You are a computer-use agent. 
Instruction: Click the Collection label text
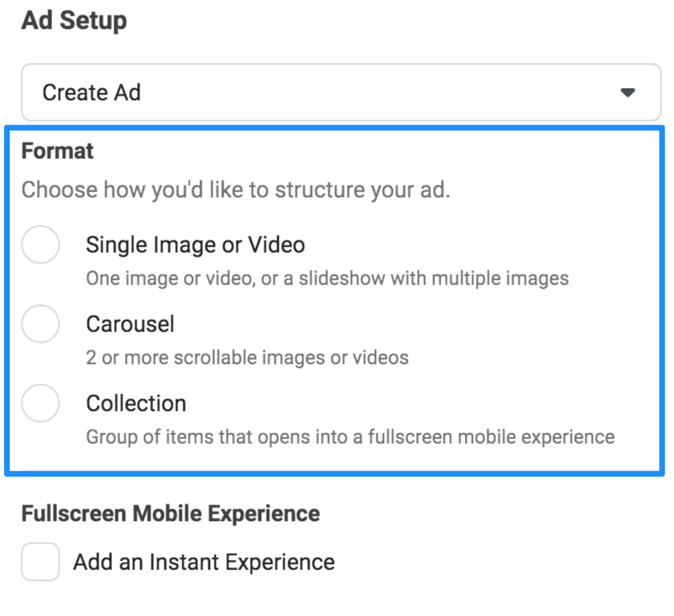pos(136,403)
